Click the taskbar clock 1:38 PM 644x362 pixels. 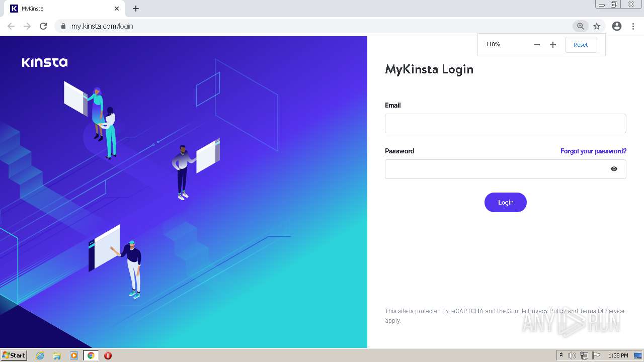tap(618, 355)
